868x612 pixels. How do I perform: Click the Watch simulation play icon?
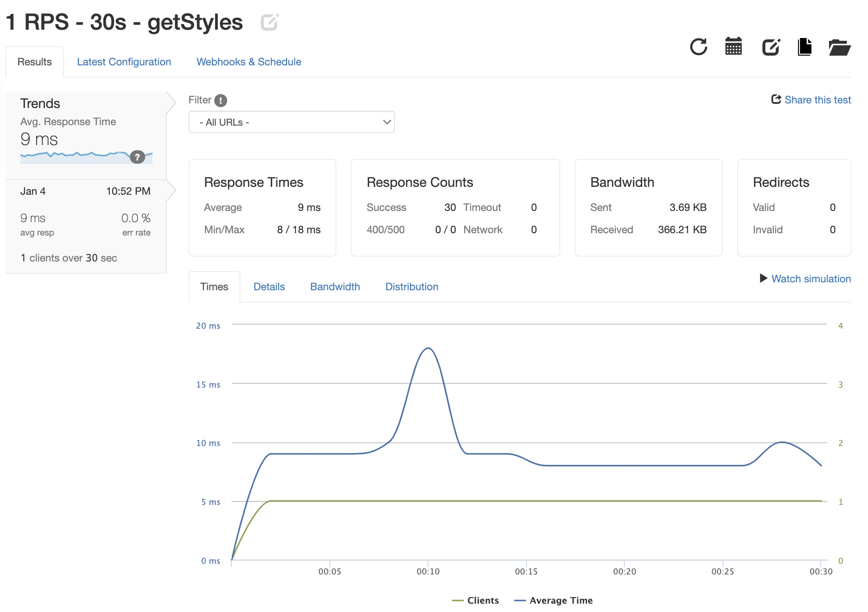click(x=763, y=278)
